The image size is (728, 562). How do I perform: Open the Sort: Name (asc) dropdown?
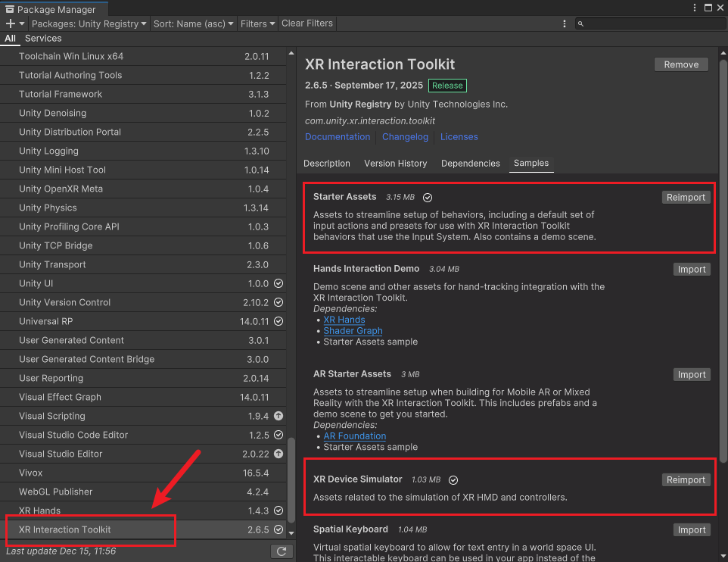coord(193,23)
